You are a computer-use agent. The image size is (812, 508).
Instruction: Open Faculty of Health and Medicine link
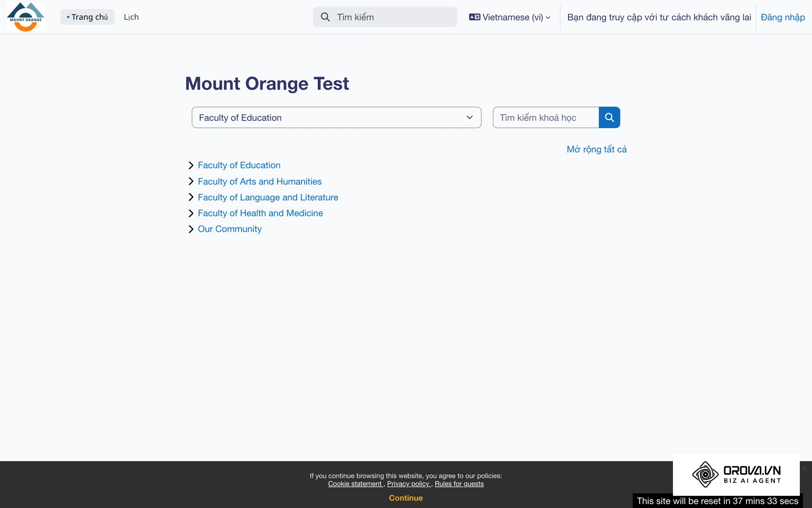pos(260,213)
